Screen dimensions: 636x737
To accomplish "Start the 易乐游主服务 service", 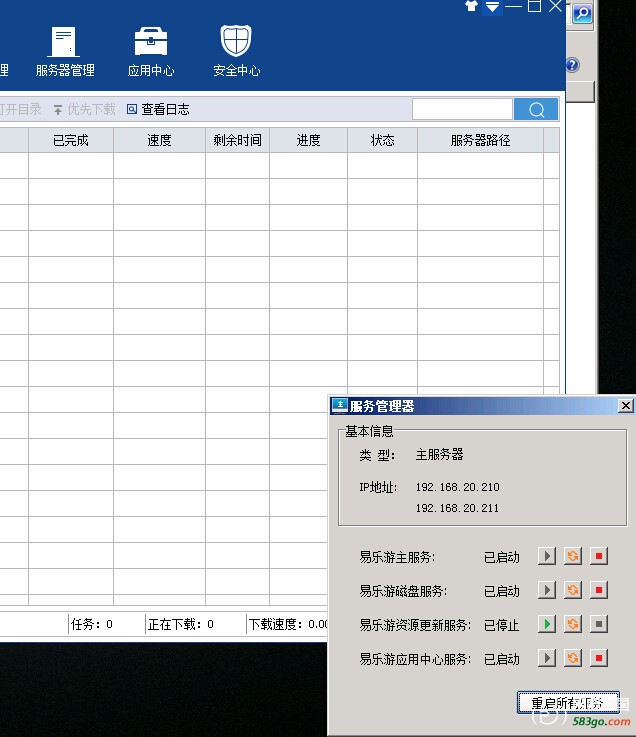I will click(547, 556).
